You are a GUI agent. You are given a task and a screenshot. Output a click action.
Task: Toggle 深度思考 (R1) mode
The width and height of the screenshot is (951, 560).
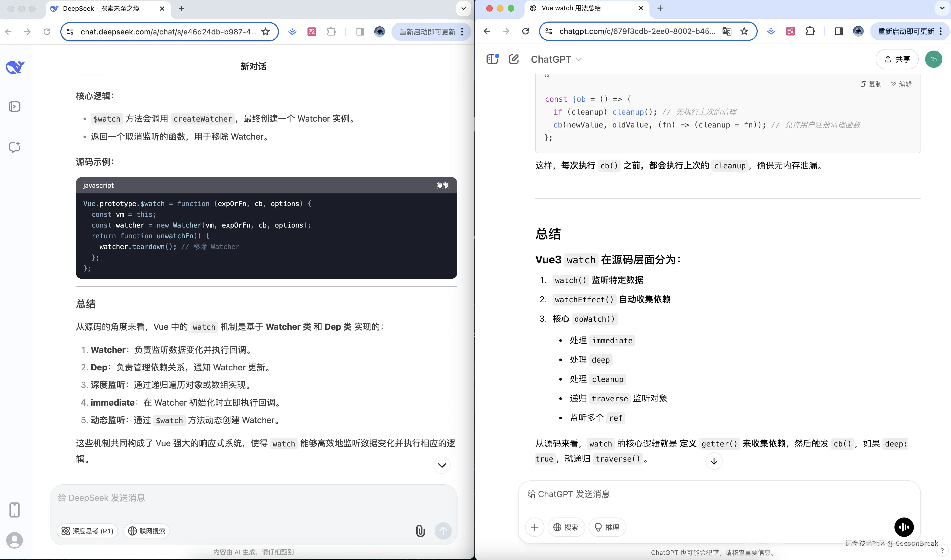(x=87, y=531)
